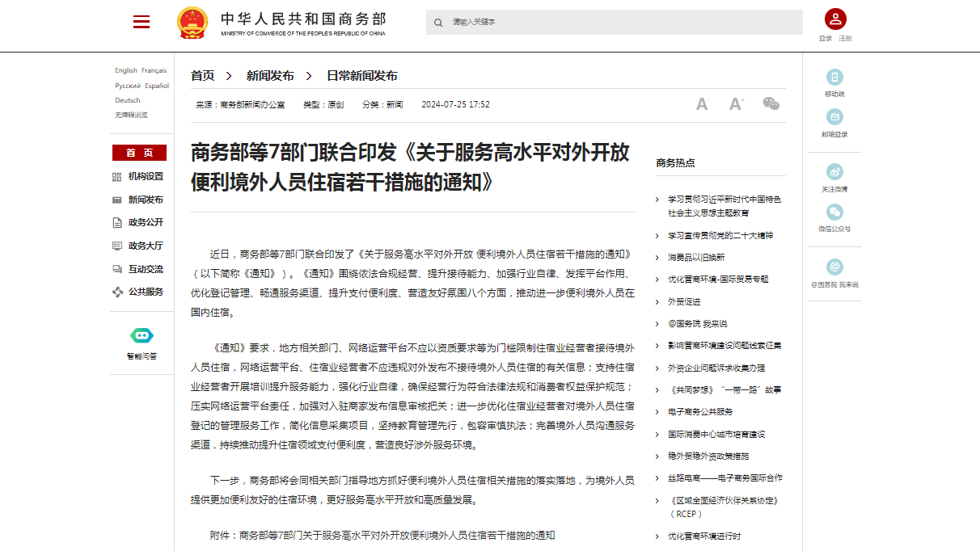This screenshot has height=551, width=980.
Task: Click the 机构设置 sidebar icon
Action: pyautogui.click(x=117, y=177)
